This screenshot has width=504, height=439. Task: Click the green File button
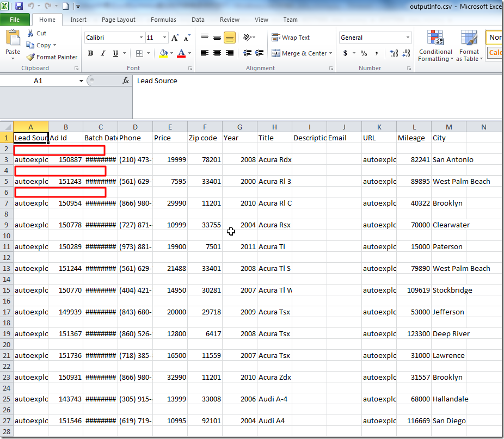point(15,20)
